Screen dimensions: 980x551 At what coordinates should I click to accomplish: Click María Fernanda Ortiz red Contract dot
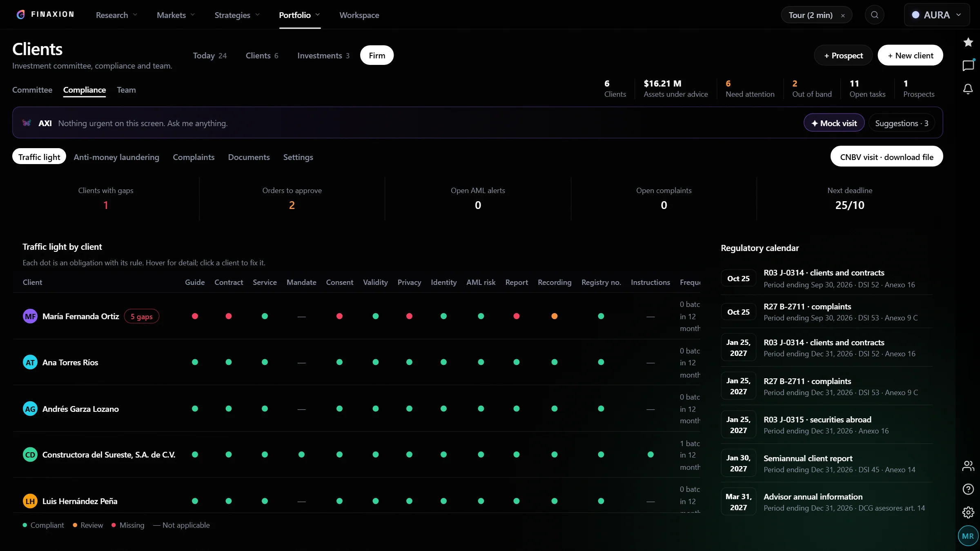coord(229,316)
